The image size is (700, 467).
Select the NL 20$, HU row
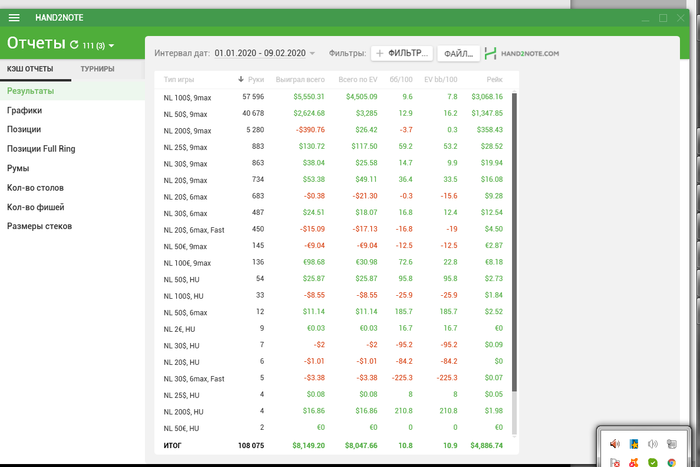click(333, 361)
